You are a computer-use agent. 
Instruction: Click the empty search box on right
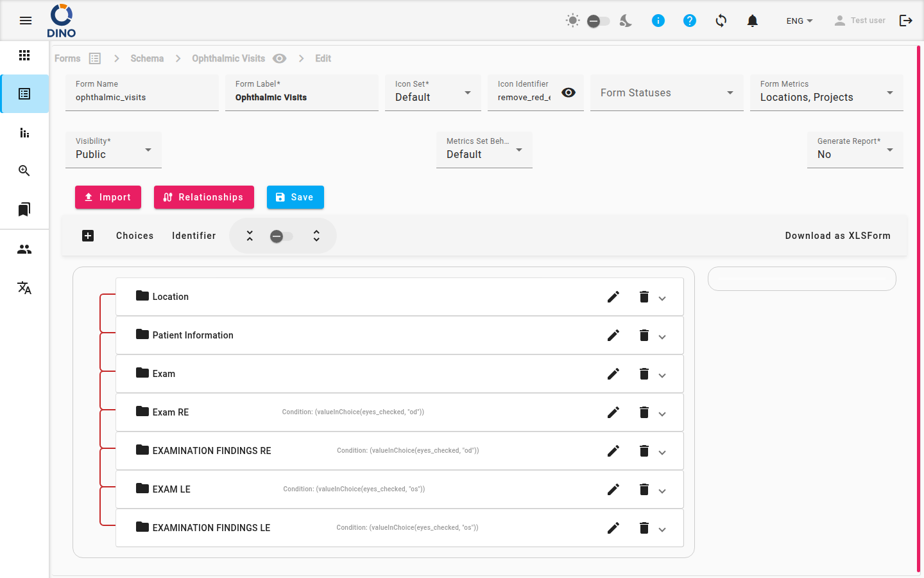(x=802, y=279)
